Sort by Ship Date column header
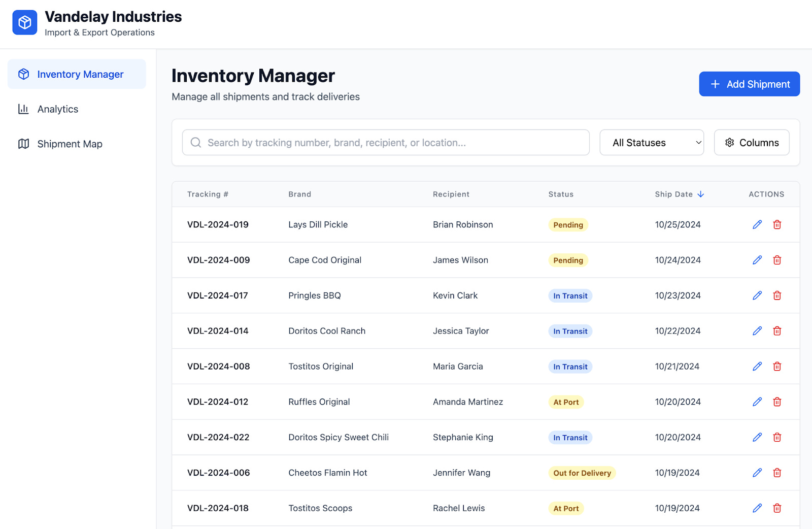812x529 pixels. pyautogui.click(x=673, y=194)
